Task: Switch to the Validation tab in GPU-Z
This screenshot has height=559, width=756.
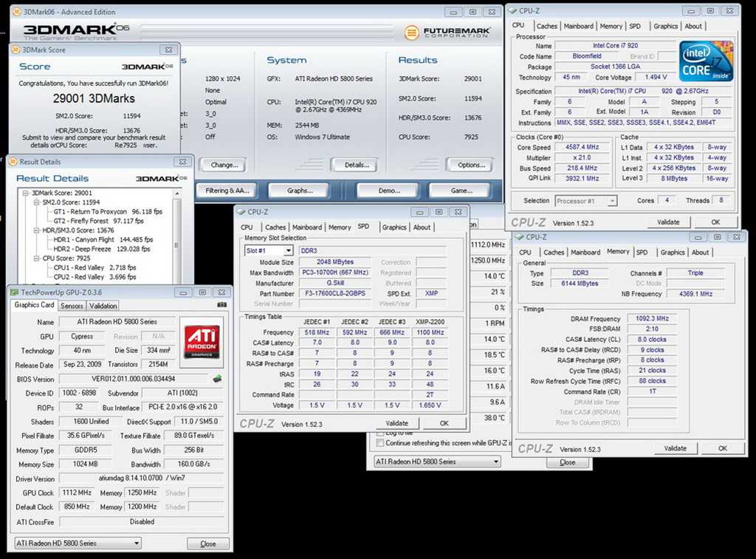Action: (x=103, y=306)
